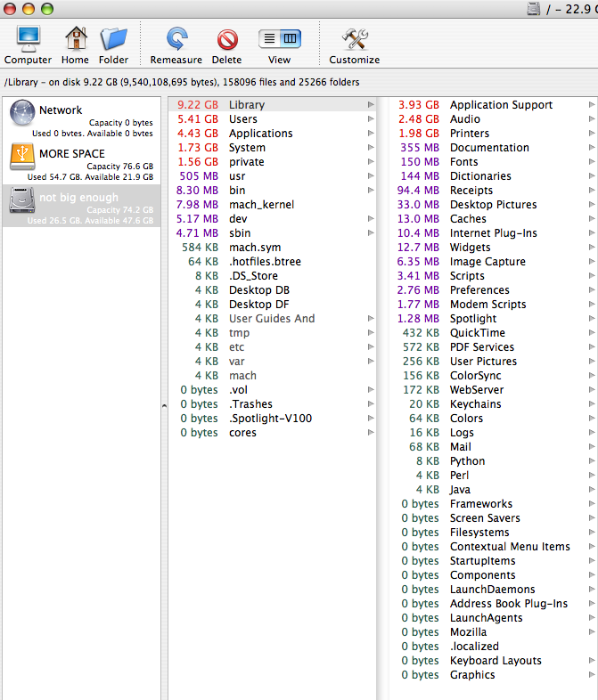The width and height of the screenshot is (598, 700).
Task: Select the StartupItems folder
Action: [494, 561]
